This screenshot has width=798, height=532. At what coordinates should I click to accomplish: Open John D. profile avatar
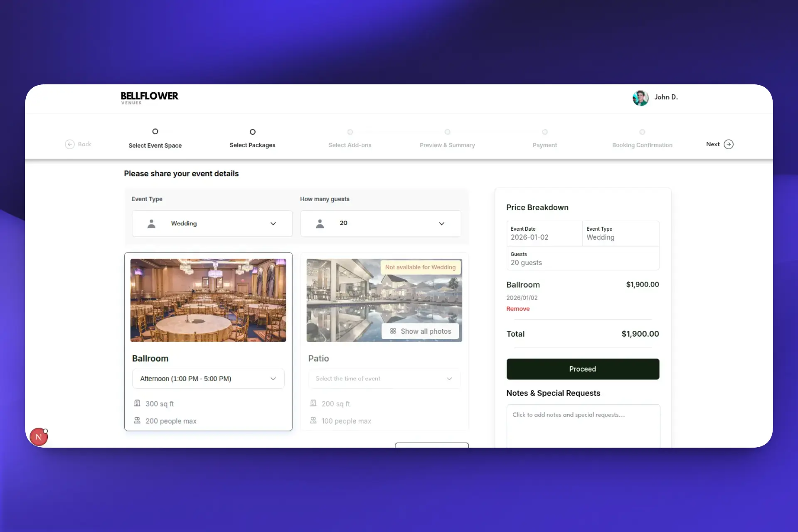[640, 98]
